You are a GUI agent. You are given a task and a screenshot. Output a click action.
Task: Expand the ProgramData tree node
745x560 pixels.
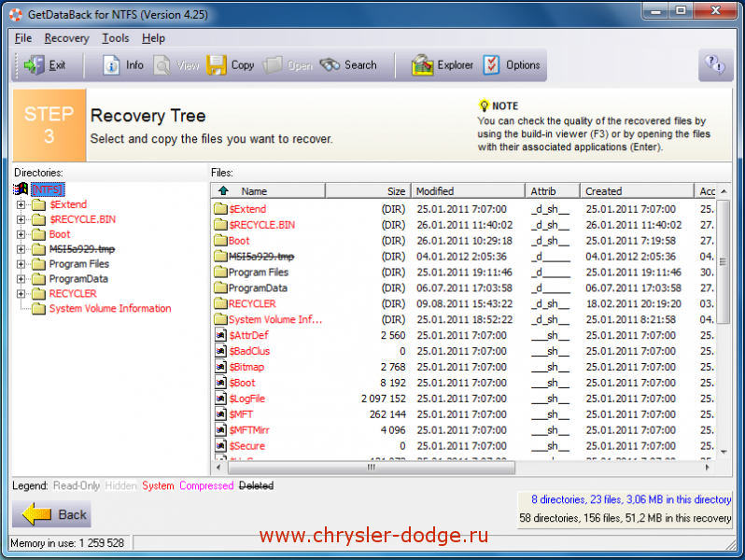coord(21,279)
